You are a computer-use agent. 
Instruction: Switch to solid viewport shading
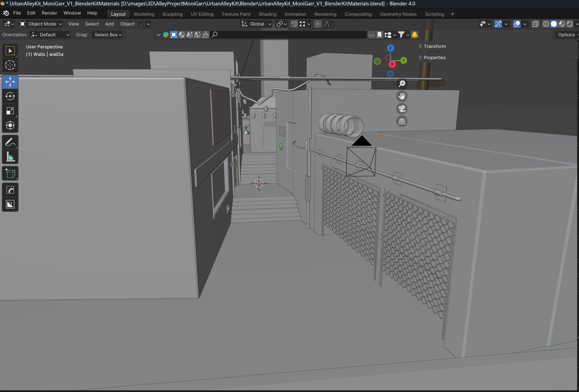[x=554, y=24]
